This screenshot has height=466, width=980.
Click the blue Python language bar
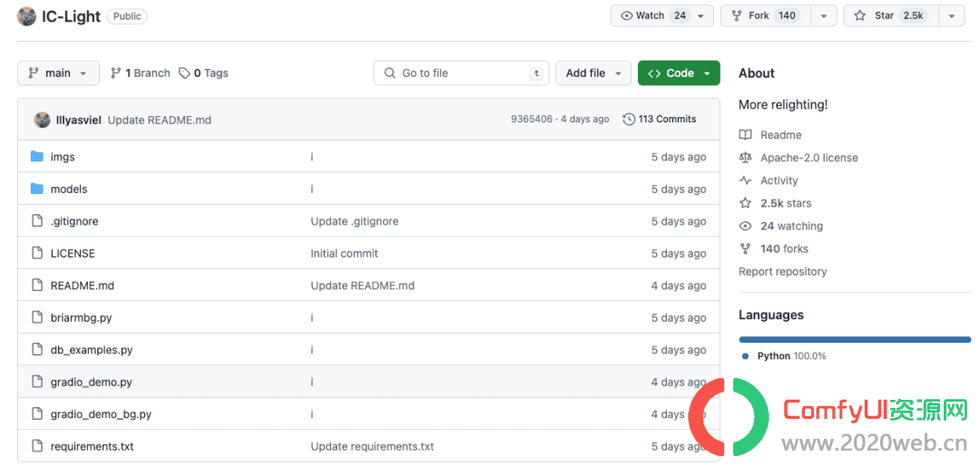855,339
